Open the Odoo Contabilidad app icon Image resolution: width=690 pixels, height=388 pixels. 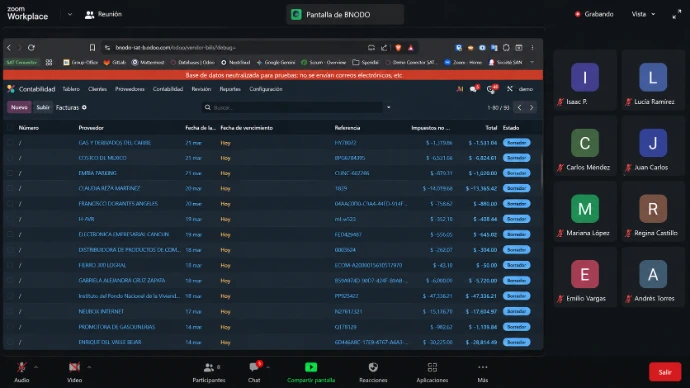[x=11, y=89]
